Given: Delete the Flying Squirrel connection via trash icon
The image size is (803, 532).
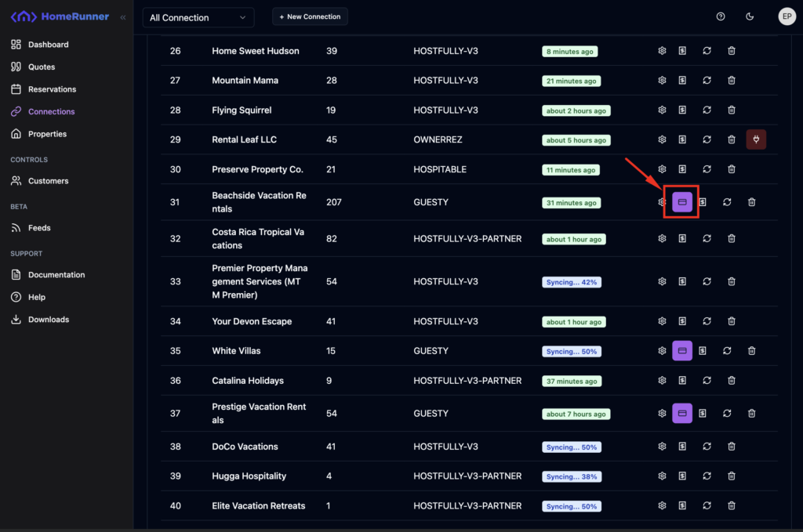Looking at the screenshot, I should pyautogui.click(x=731, y=110).
